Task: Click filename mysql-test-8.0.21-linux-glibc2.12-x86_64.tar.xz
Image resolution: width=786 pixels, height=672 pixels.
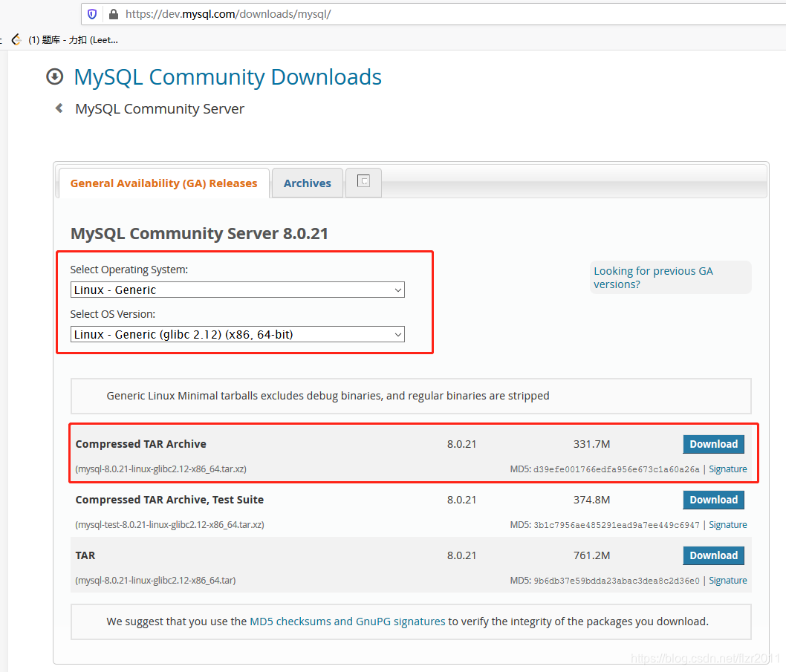Action: (x=169, y=525)
